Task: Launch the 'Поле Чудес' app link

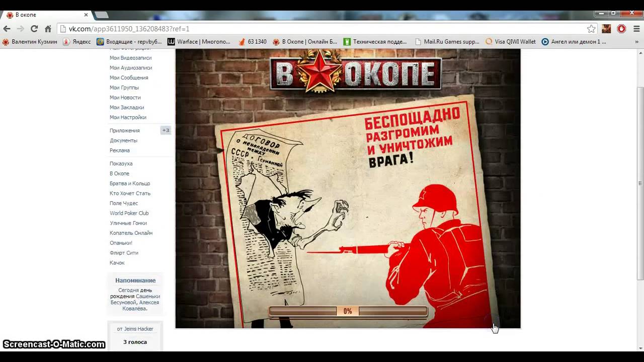Action: click(124, 203)
